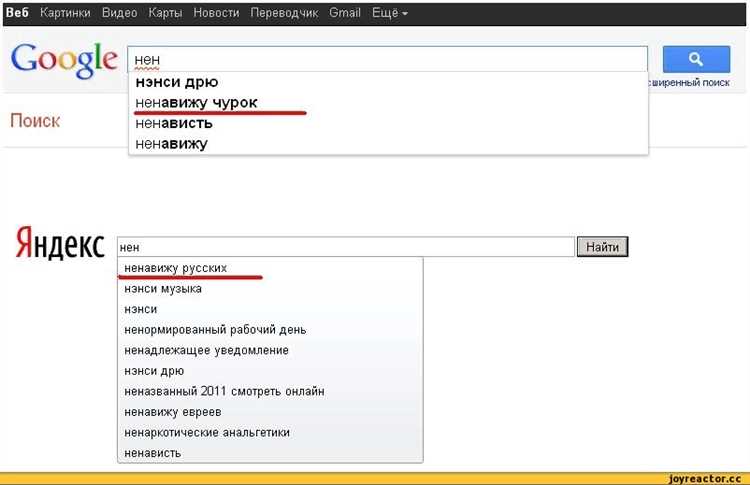Open the Веб tab in Google top bar
This screenshot has height=485, width=750.
click(x=17, y=13)
